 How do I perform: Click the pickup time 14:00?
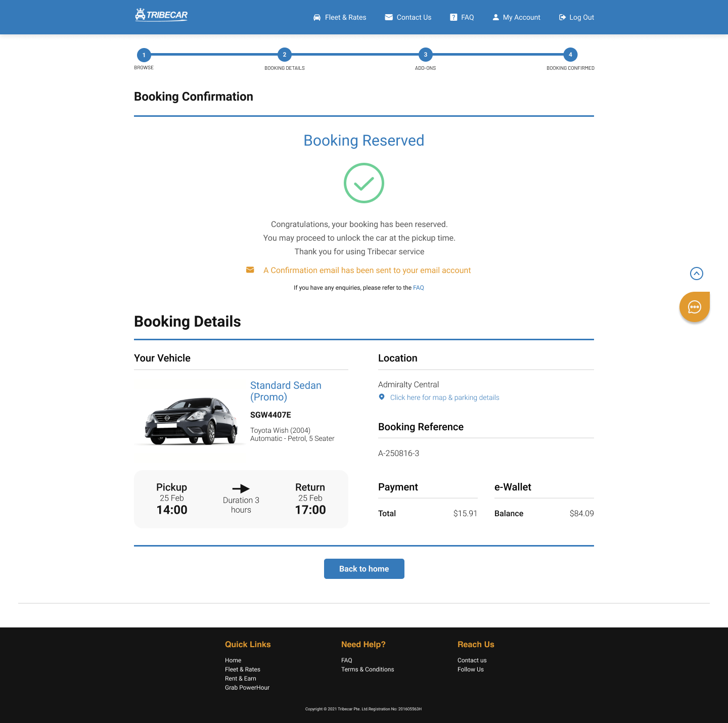pos(172,510)
